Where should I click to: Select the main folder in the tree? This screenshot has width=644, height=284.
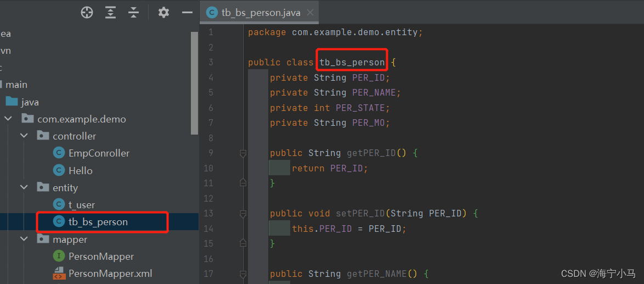pos(16,85)
